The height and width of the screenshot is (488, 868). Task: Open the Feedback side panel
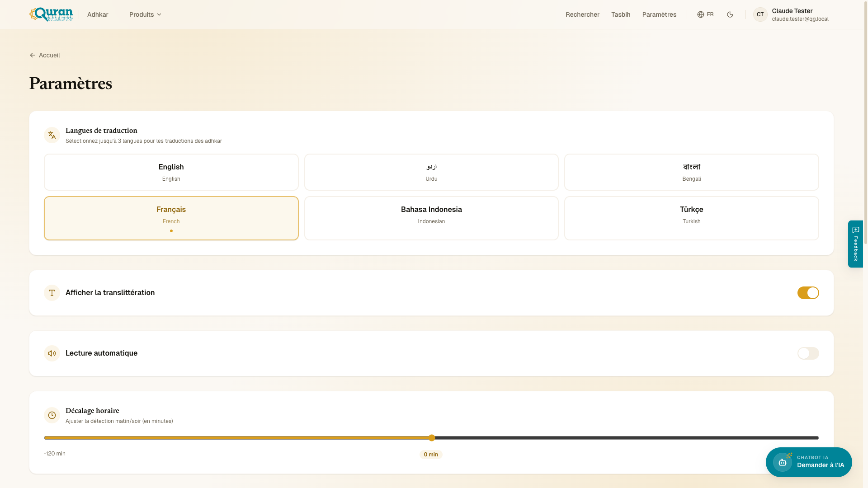(855, 244)
